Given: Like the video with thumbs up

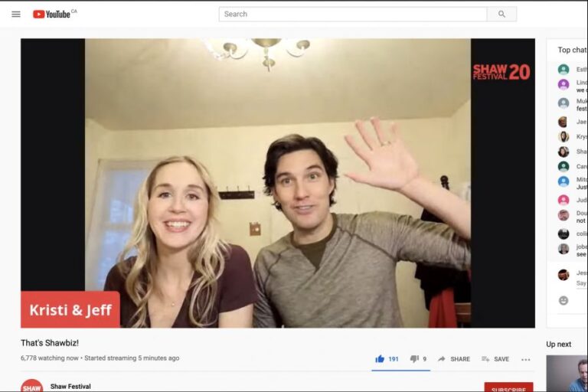Looking at the screenshot, I should point(380,358).
